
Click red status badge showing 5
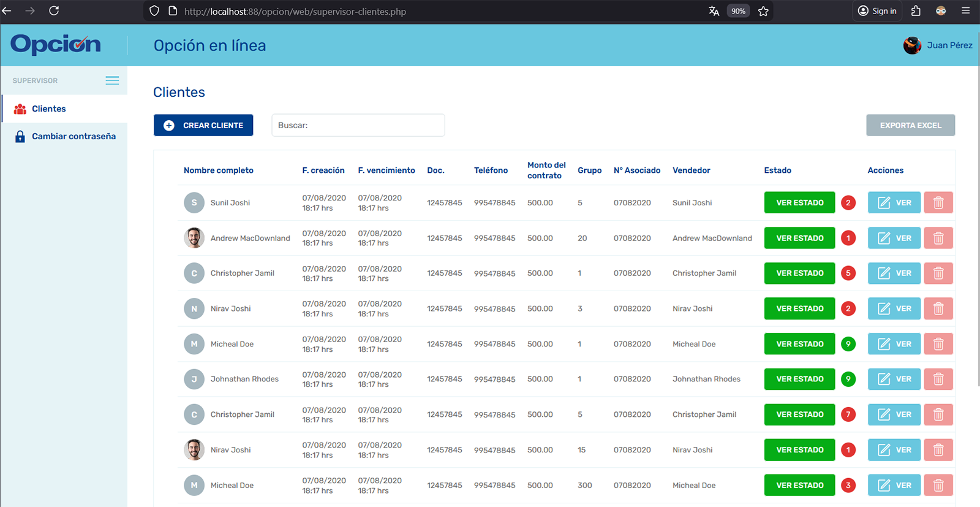(x=848, y=273)
